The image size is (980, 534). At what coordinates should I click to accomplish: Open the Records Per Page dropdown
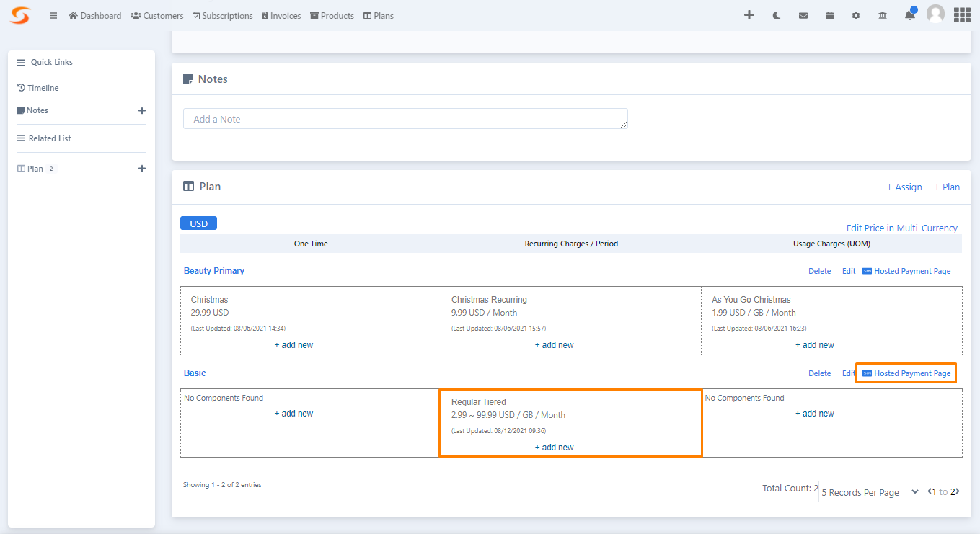coord(870,491)
